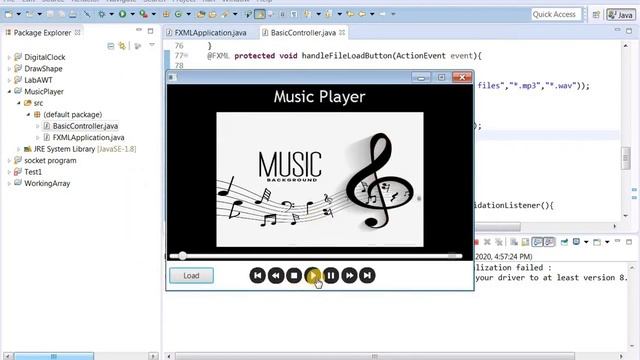Click fast-forward button in Music Player
Screen dimensions: 640x360
click(349, 276)
